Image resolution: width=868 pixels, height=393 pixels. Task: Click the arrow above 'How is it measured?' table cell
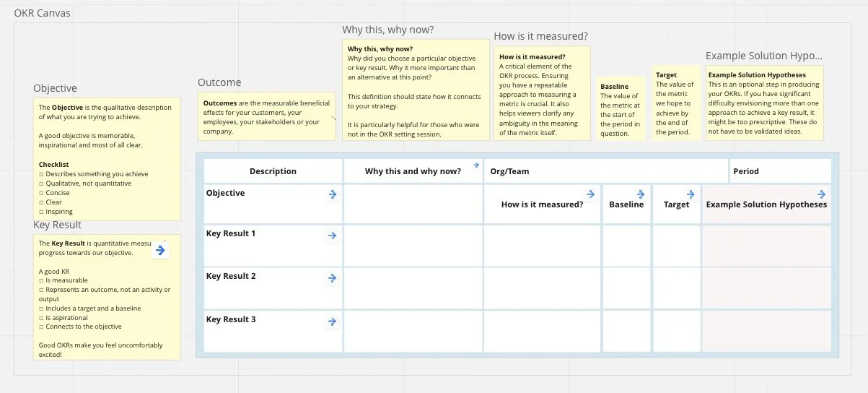pyautogui.click(x=590, y=194)
